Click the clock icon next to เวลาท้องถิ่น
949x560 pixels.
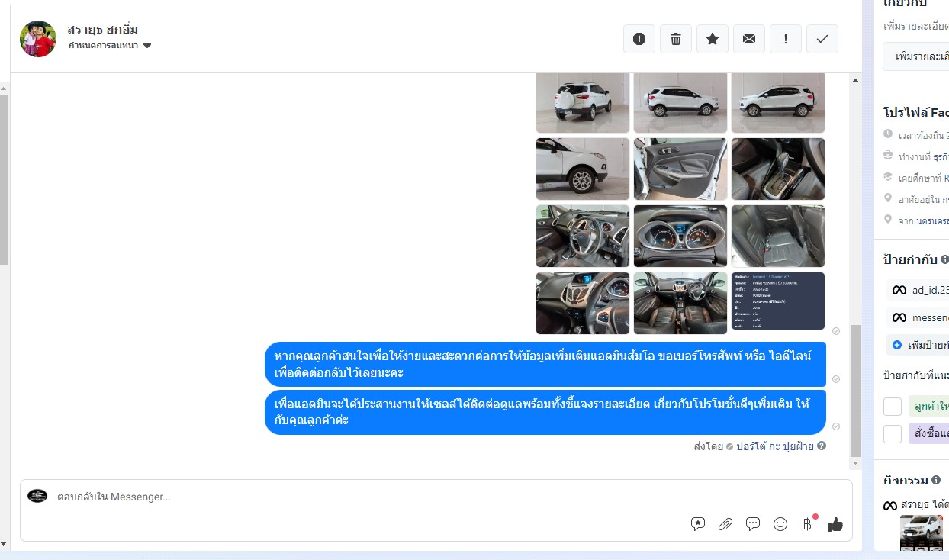pyautogui.click(x=888, y=134)
